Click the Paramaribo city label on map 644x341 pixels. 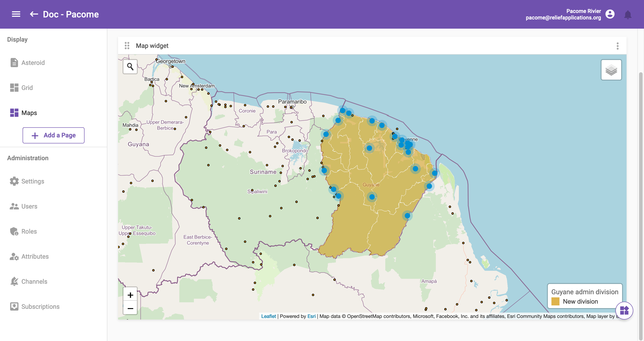point(292,102)
